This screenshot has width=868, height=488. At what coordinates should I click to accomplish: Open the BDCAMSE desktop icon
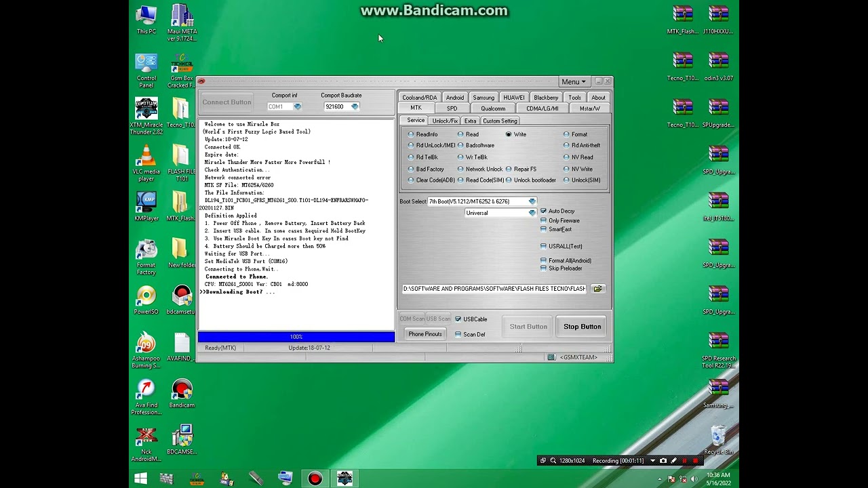tap(182, 441)
